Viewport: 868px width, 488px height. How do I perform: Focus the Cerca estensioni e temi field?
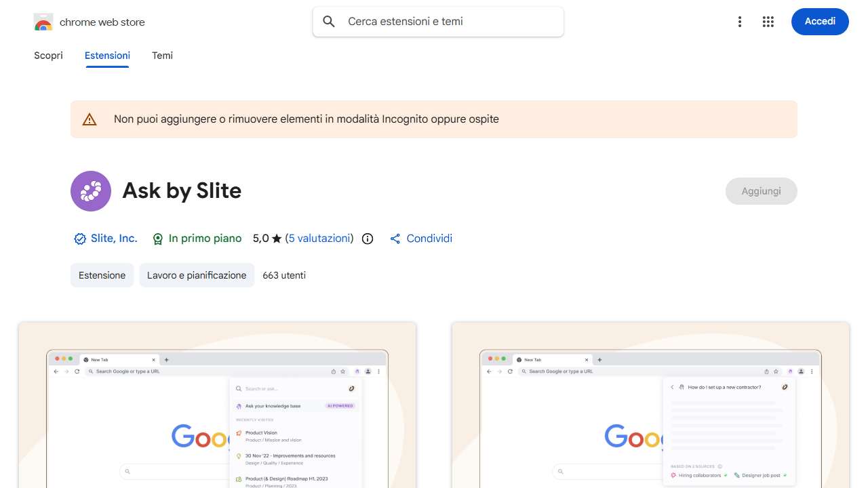pyautogui.click(x=448, y=22)
